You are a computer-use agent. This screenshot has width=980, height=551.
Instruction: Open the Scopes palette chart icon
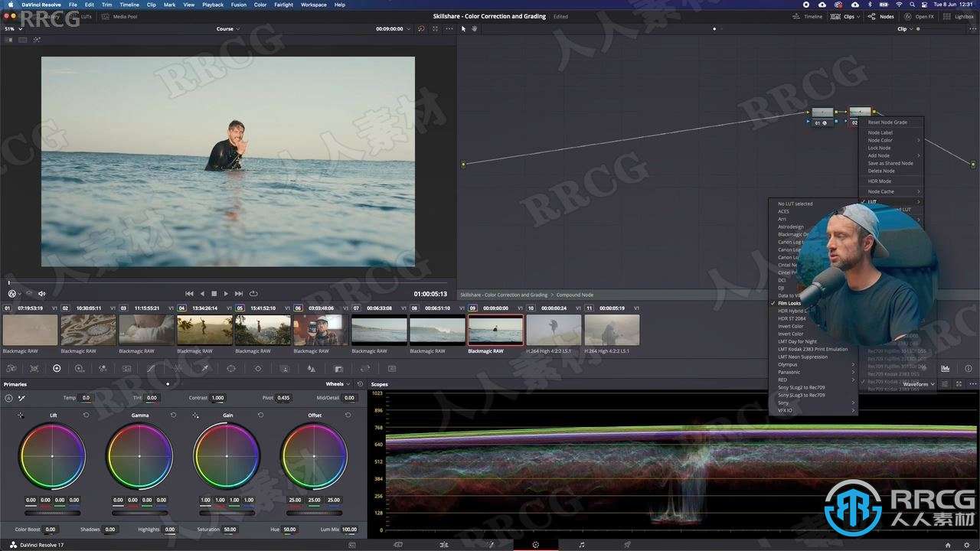pos(945,368)
